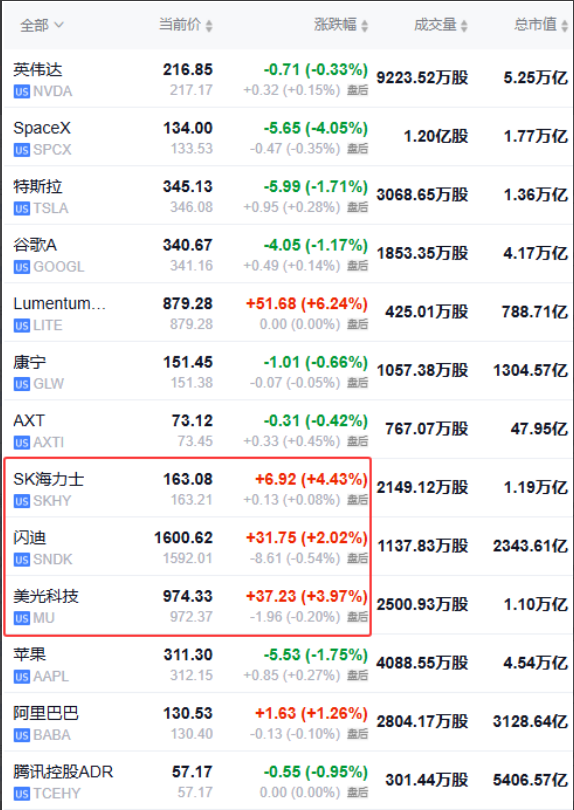Select SpaceX price 134.00
Image resolution: width=574 pixels, height=810 pixels.
pos(188,128)
